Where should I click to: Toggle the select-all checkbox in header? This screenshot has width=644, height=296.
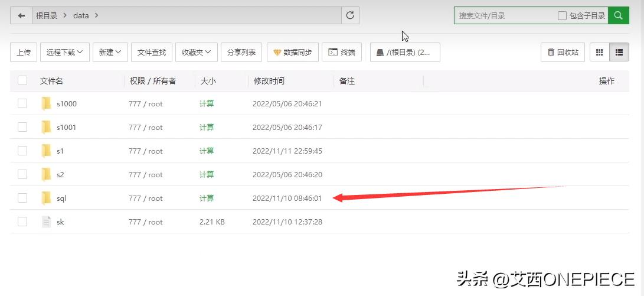(22, 80)
